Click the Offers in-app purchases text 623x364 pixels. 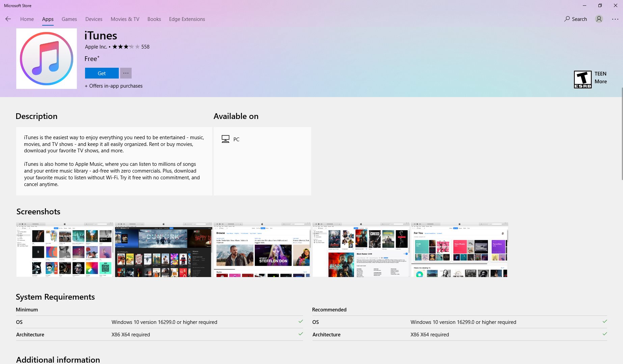(x=114, y=86)
